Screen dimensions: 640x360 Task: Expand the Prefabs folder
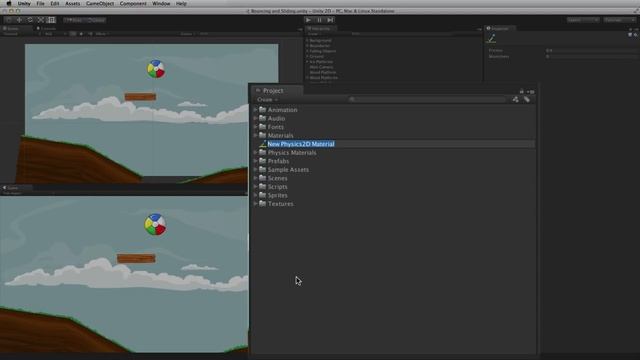point(256,161)
